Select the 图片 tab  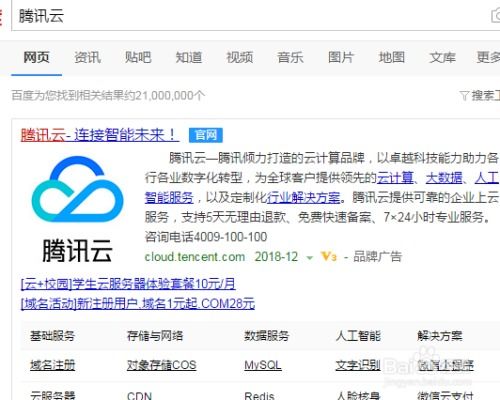(x=341, y=57)
